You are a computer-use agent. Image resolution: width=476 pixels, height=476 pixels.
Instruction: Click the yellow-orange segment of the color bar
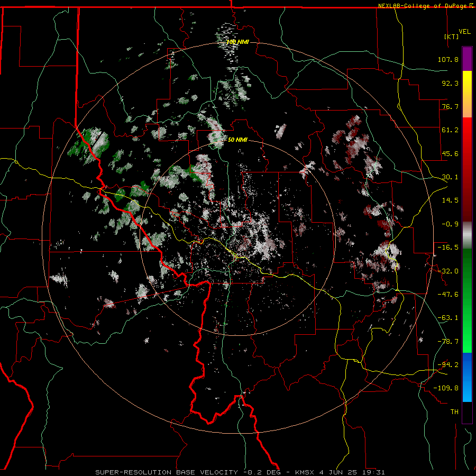point(467,94)
